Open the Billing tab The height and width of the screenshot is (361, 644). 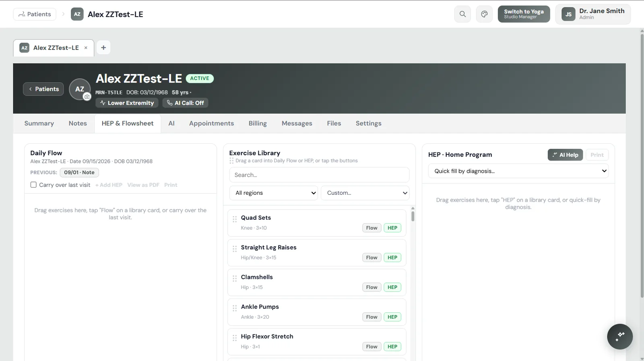pos(258,124)
